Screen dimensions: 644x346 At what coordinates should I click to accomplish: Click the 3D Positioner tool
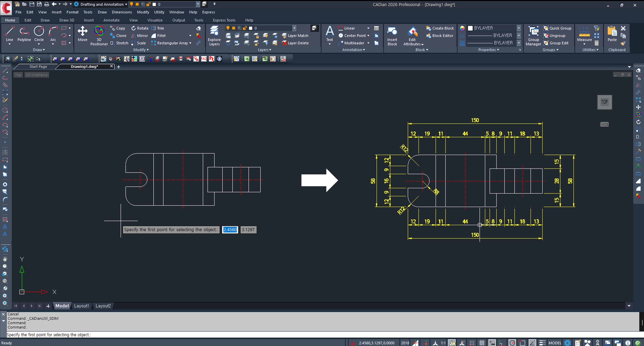click(x=99, y=35)
